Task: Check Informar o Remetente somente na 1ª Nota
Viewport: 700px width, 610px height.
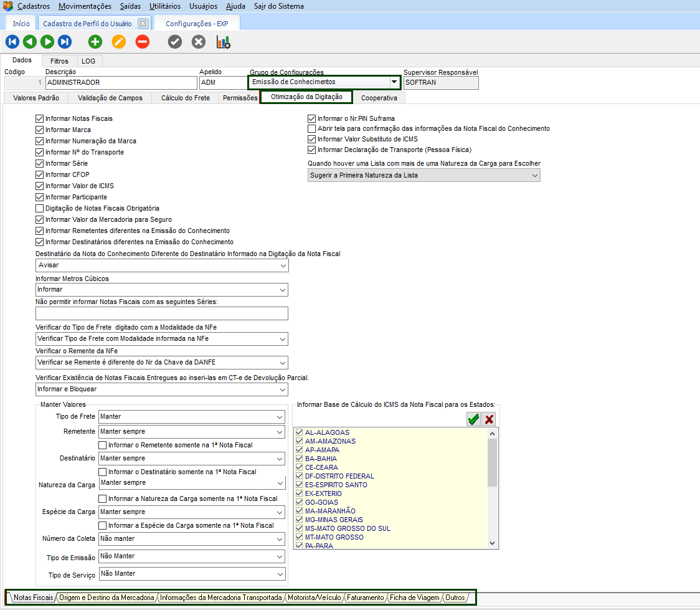Action: click(103, 446)
